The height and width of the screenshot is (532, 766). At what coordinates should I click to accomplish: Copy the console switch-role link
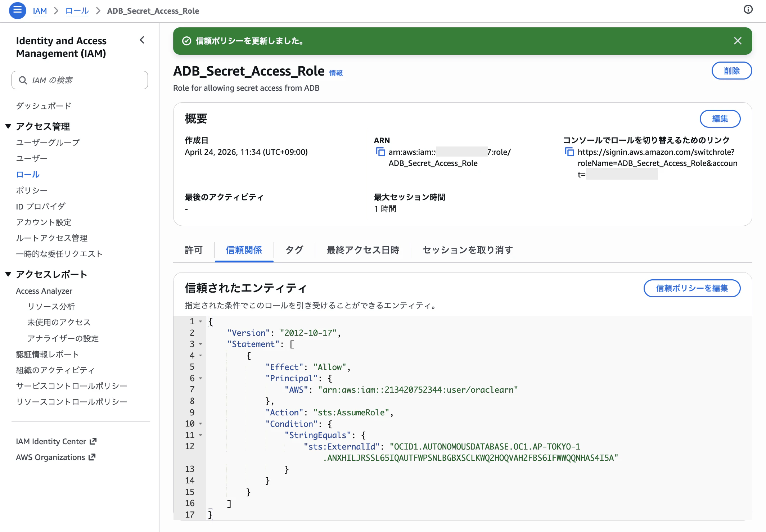tap(569, 152)
